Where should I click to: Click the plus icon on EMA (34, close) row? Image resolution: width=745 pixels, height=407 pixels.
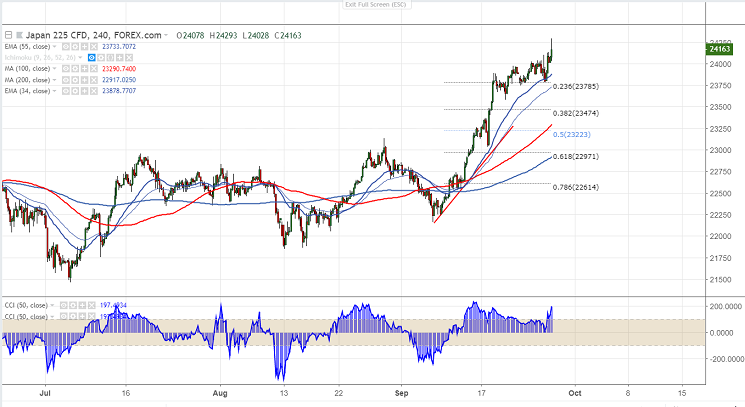pyautogui.click(x=85, y=91)
